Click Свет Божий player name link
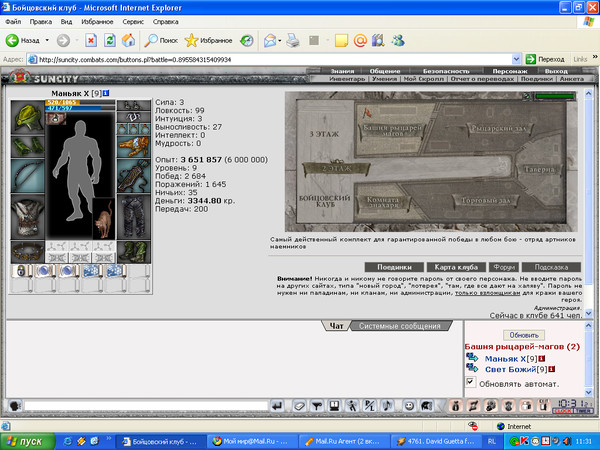The height and width of the screenshot is (450, 600). pyautogui.click(x=508, y=370)
